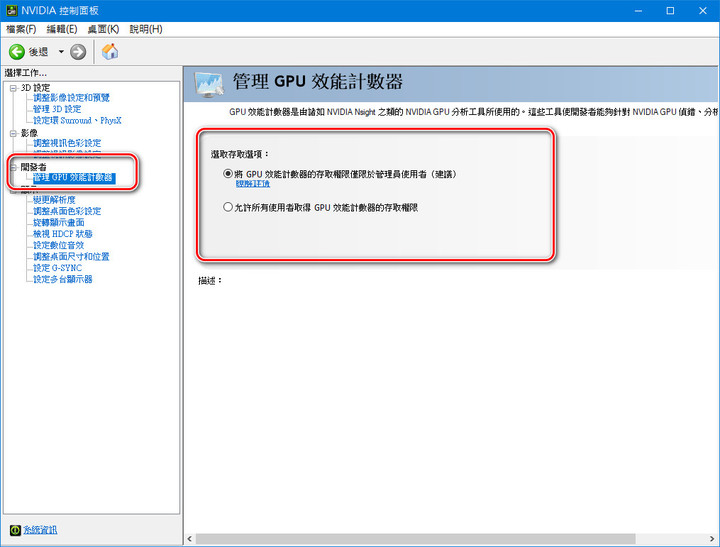Select 調整視訊色彩設定 in the tree
Viewport: 720px width, 547px height.
point(67,143)
